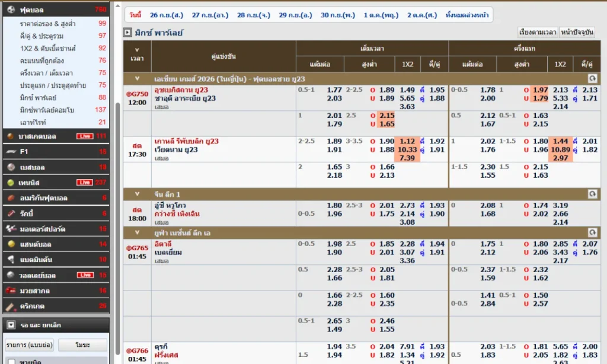Click the เรียงตามเวลา sort button
607x364 pixels.
(x=538, y=32)
